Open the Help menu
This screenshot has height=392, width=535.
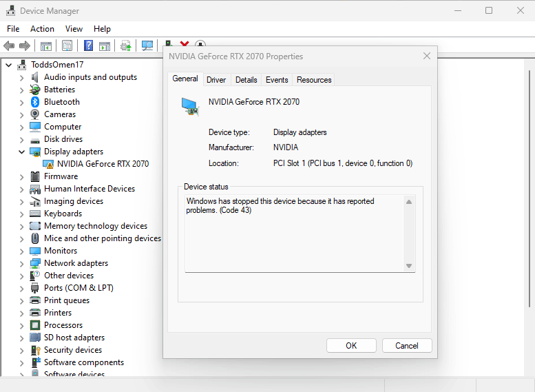coord(102,29)
